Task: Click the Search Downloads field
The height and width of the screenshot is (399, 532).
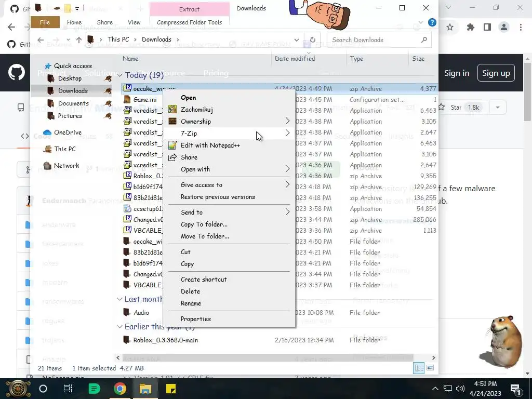Action: point(379,40)
